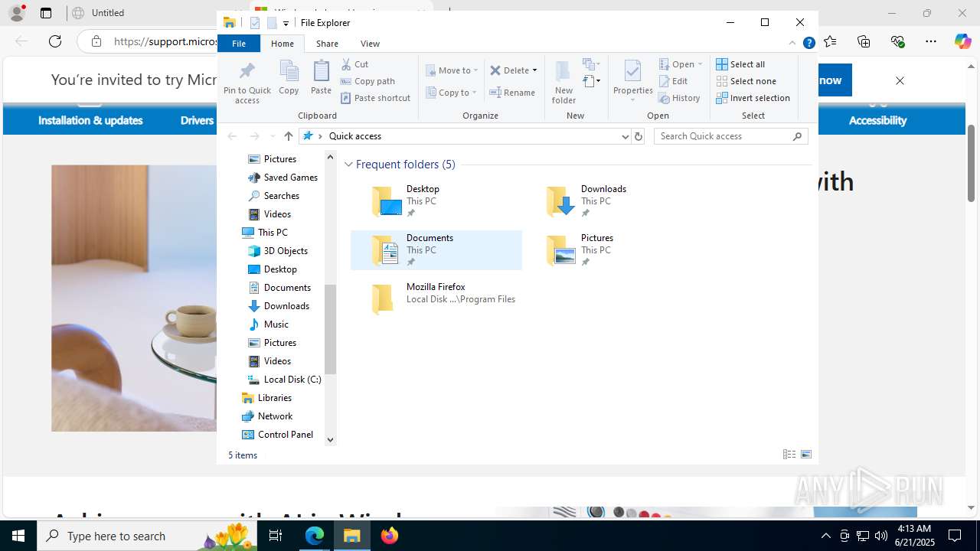Open the Mozilla Firefox folder
This screenshot has height=551, width=980.
pos(436,298)
